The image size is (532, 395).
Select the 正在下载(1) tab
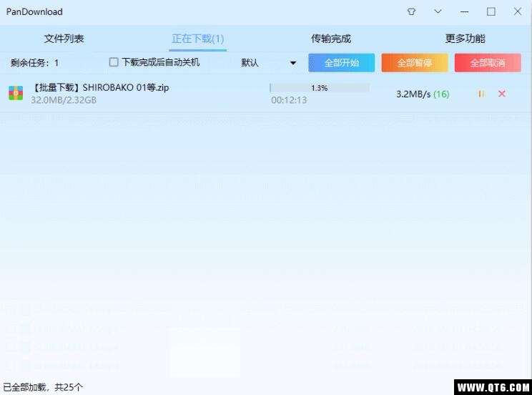pos(198,39)
